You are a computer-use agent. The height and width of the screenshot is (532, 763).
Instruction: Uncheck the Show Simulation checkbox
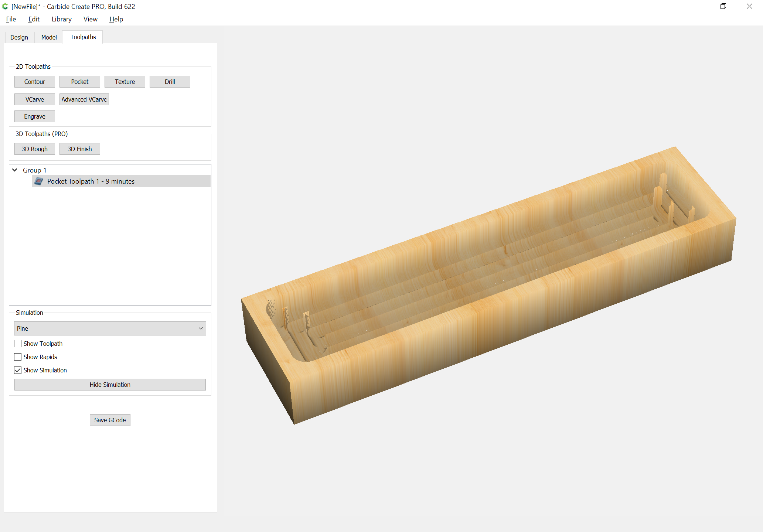pyautogui.click(x=18, y=370)
